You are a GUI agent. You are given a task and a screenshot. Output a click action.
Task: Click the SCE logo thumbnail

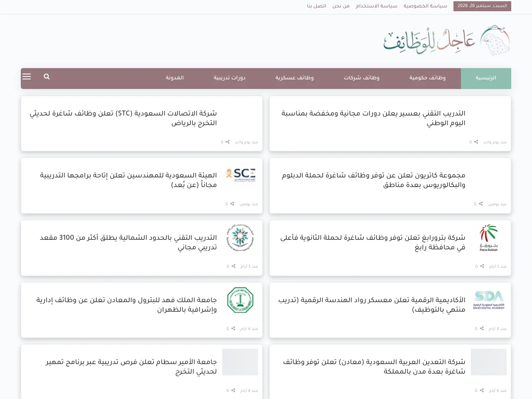pos(240,175)
